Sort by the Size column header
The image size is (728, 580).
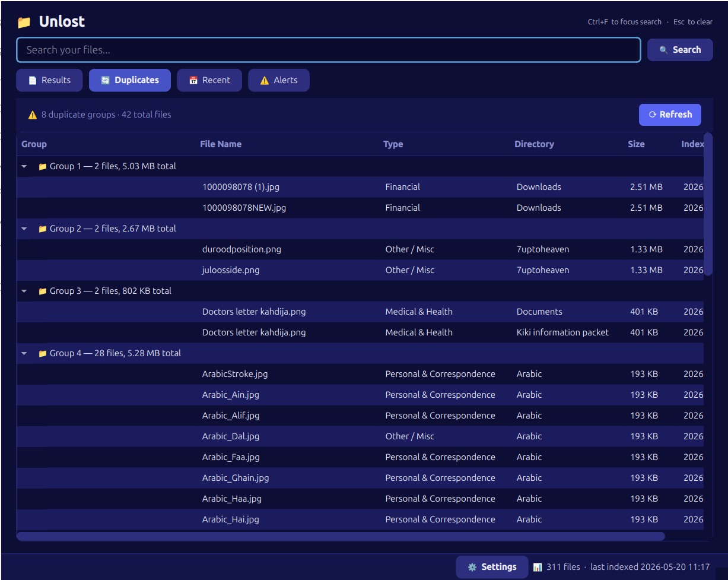[x=636, y=144]
